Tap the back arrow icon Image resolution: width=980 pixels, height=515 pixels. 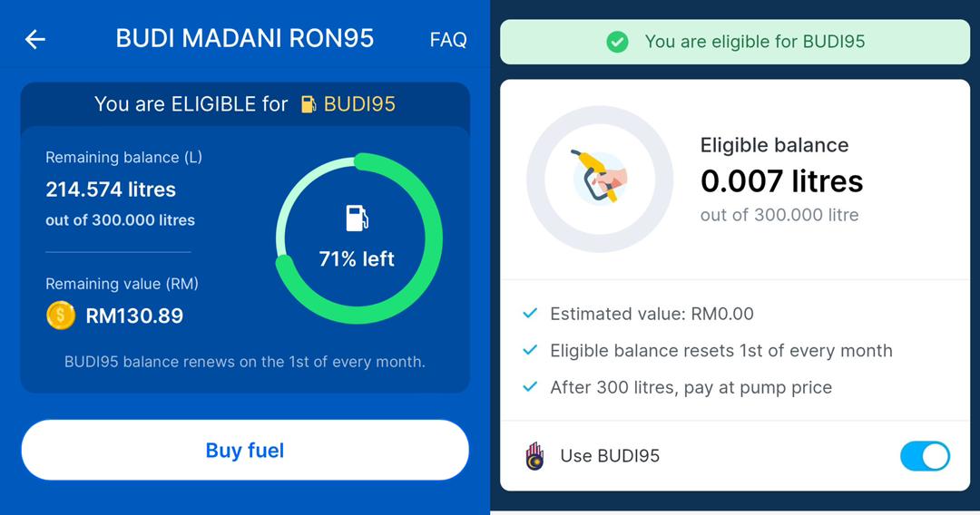[35, 39]
